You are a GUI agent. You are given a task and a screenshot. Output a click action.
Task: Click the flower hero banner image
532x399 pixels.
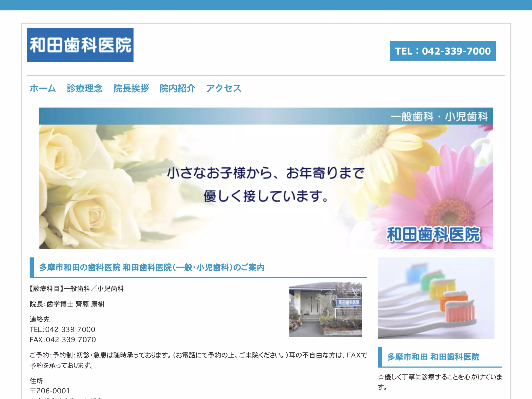(x=266, y=178)
